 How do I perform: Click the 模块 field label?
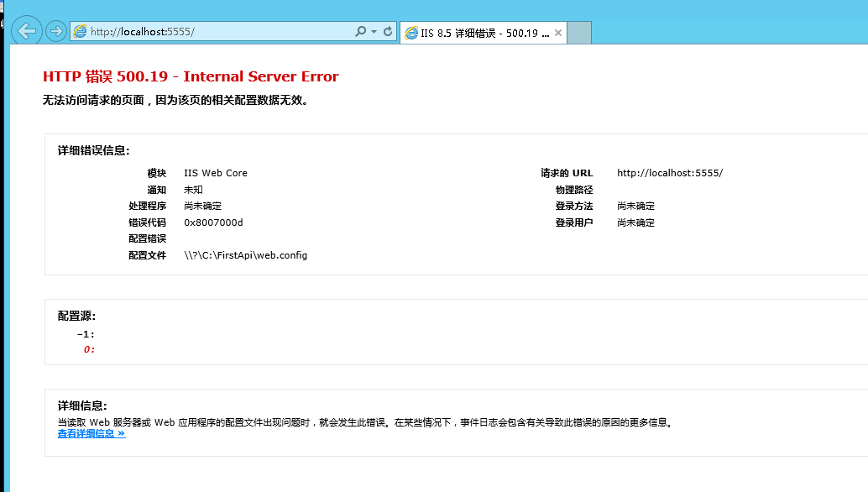pos(157,173)
